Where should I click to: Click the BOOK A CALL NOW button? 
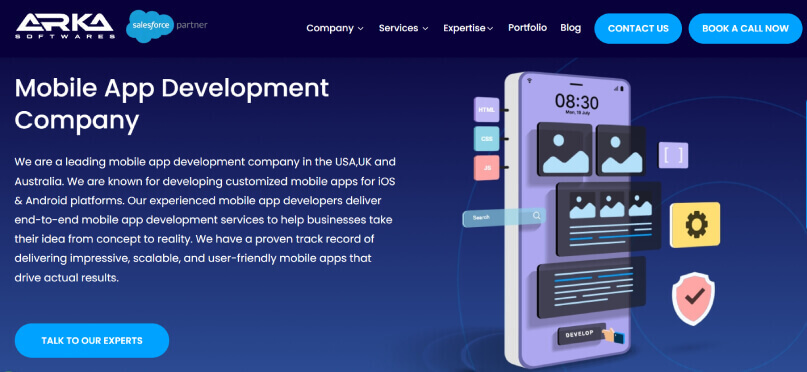745,28
